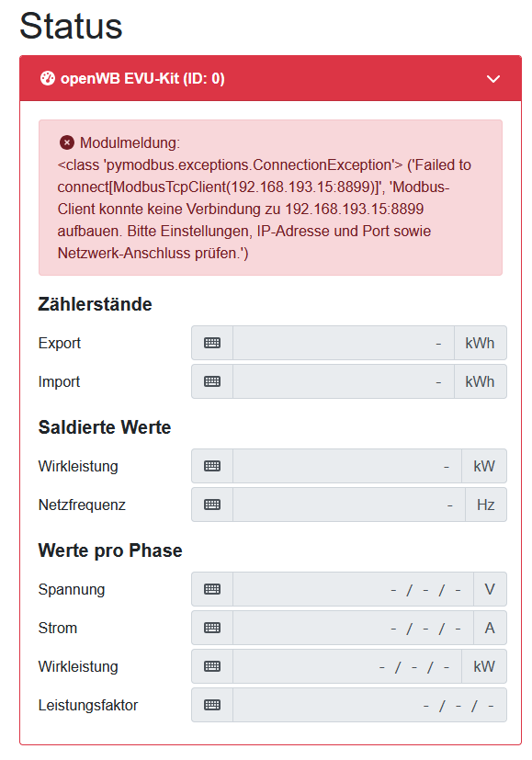Click the Leistungsfaktor input field
This screenshot has height=760, width=532.
(x=368, y=705)
